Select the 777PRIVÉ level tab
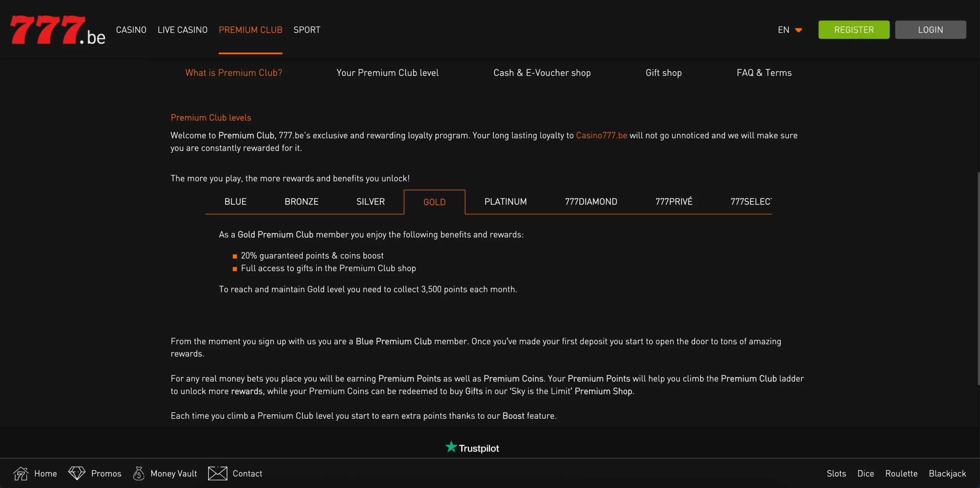 coord(674,202)
